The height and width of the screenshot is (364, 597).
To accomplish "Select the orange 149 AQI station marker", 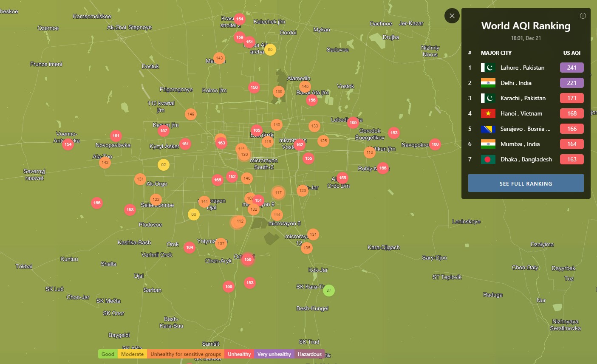I will 191,114.
